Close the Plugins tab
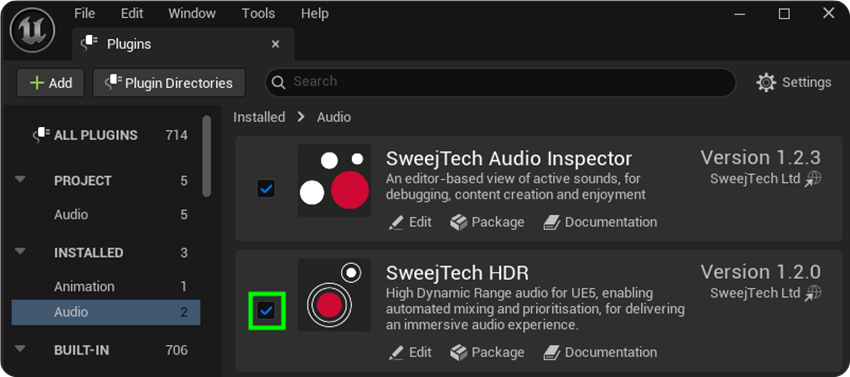The height and width of the screenshot is (377, 850). click(275, 44)
